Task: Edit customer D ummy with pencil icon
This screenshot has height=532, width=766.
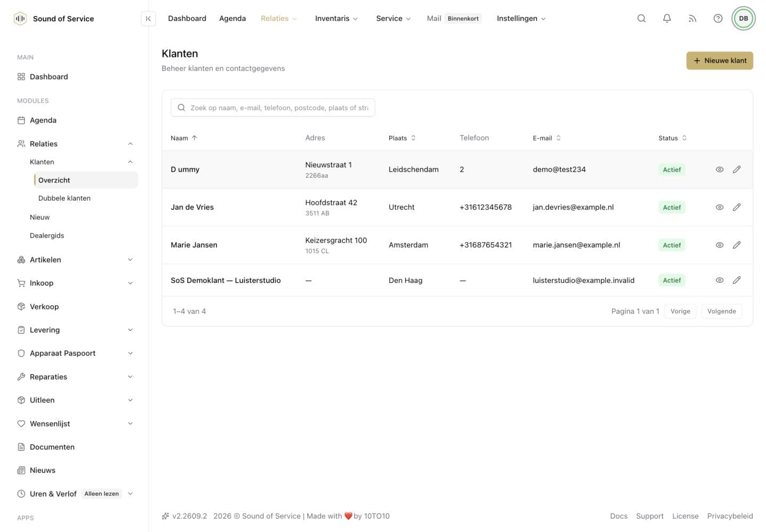Action: [x=737, y=169]
